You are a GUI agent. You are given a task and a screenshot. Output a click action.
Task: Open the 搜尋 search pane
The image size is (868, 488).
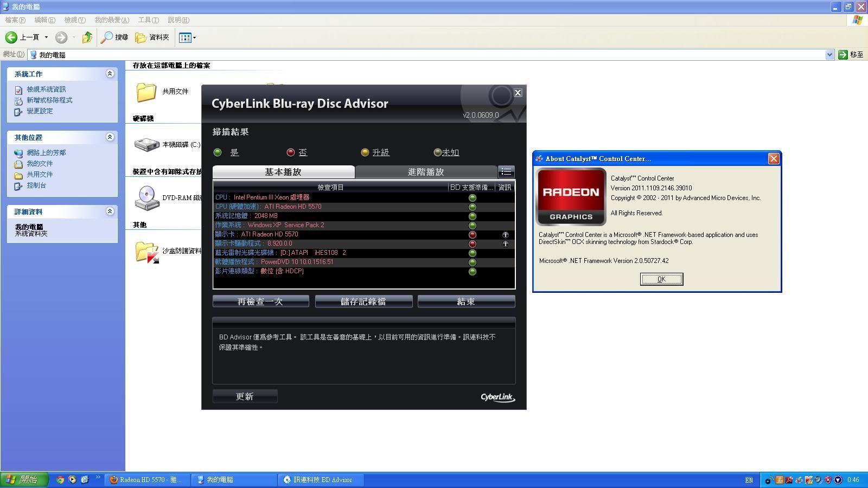[114, 37]
